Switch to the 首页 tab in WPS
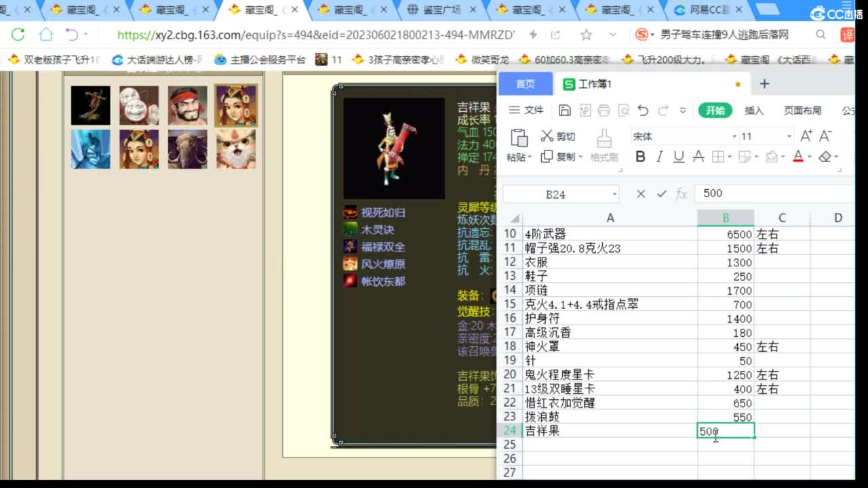 point(526,83)
